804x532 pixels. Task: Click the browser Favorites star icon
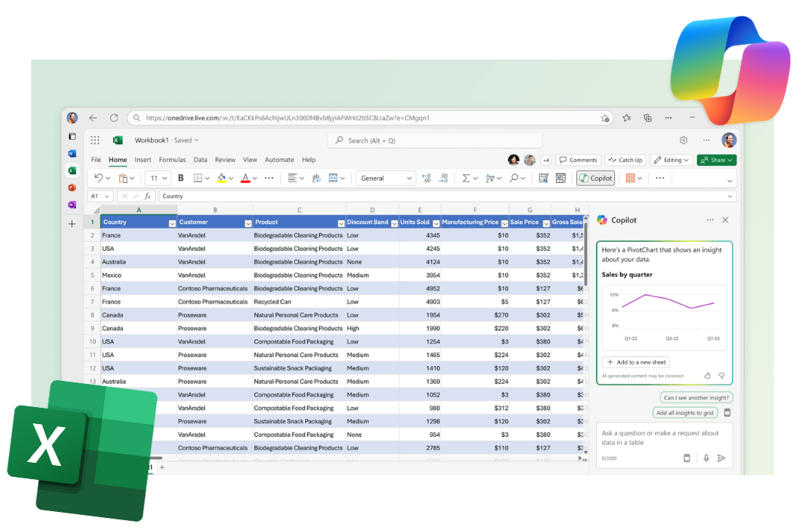[627, 118]
